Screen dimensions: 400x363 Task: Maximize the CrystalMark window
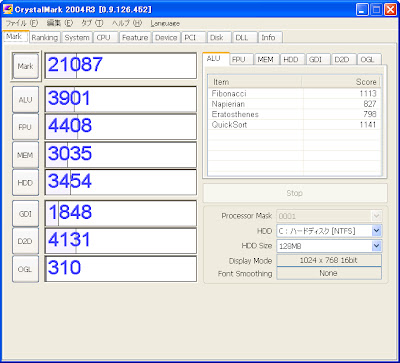point(376,9)
